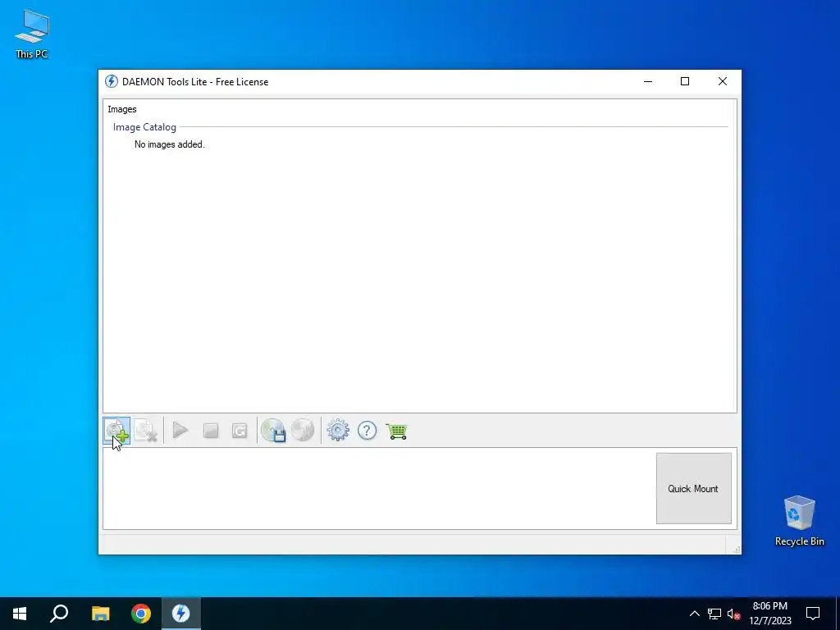Select the Recycle Bin desktop icon
The height and width of the screenshot is (630, 840).
click(x=799, y=520)
